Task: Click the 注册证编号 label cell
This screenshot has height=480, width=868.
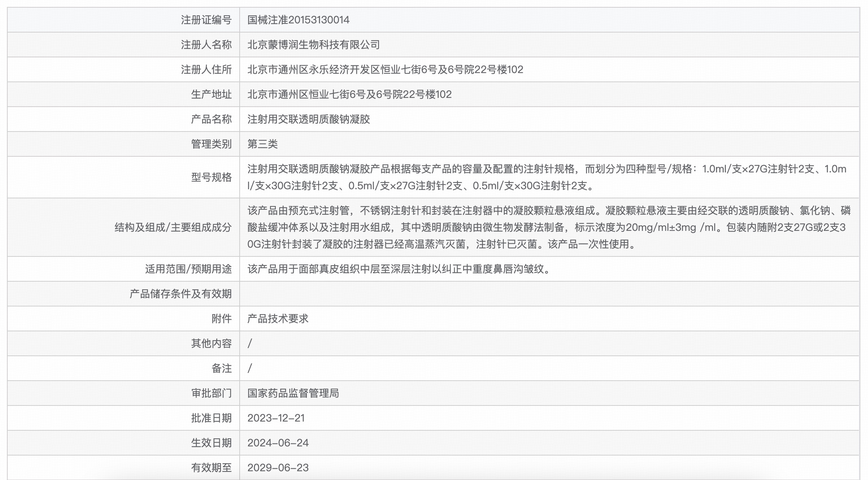Action: coord(206,20)
